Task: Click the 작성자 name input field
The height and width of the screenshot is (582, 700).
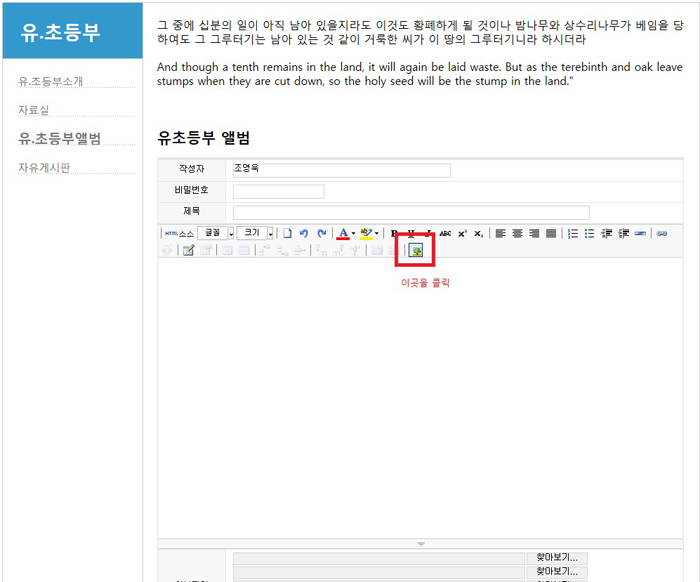Action: point(342,170)
